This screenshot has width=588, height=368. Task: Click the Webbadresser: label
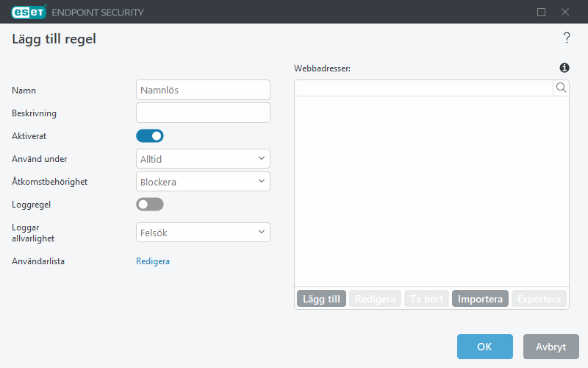pos(322,68)
